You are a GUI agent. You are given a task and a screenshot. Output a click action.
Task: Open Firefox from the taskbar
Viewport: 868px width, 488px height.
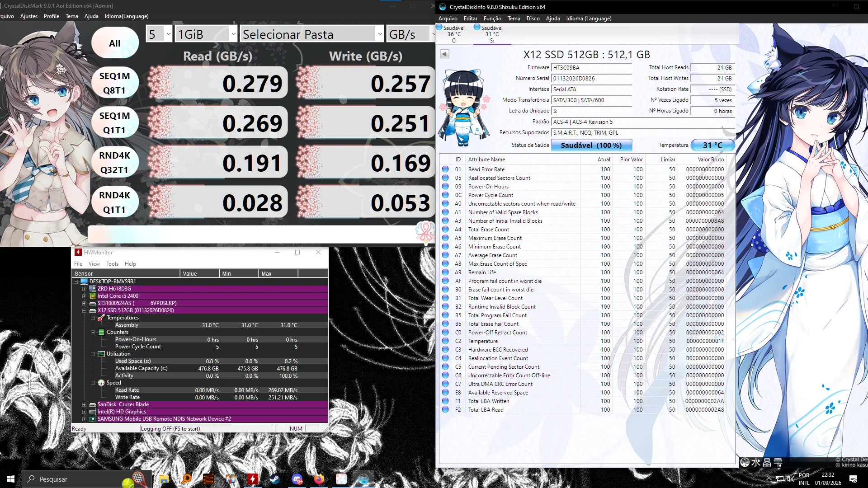(319, 479)
